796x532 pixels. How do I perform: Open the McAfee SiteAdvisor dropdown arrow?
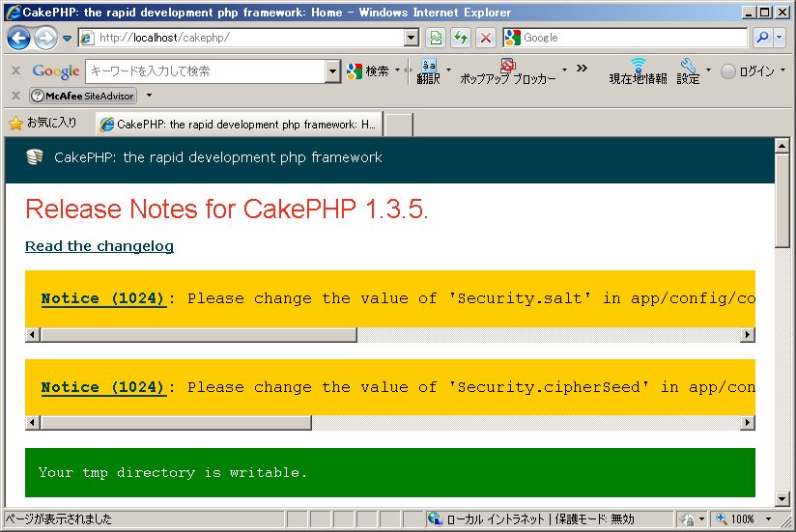pyautogui.click(x=149, y=95)
